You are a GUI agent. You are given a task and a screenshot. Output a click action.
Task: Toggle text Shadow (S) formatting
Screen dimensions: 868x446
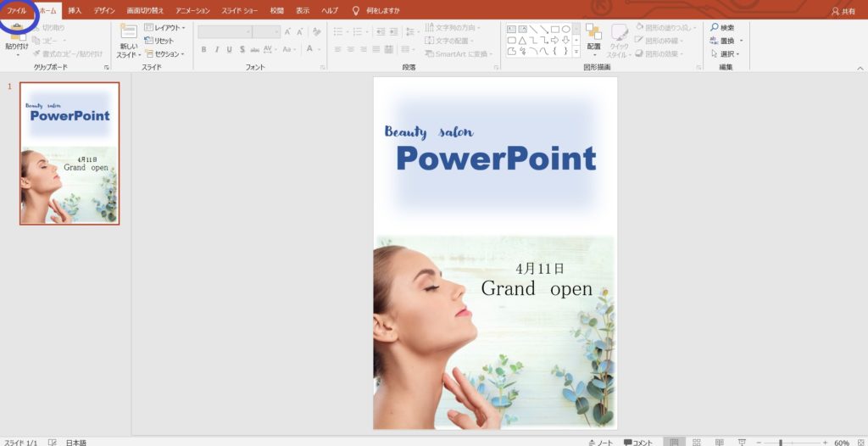(x=242, y=49)
